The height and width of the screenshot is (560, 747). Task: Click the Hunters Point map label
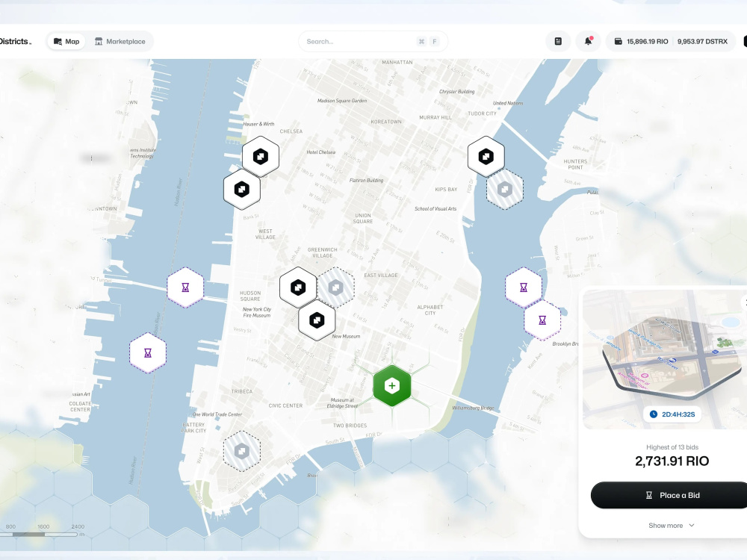575,164
